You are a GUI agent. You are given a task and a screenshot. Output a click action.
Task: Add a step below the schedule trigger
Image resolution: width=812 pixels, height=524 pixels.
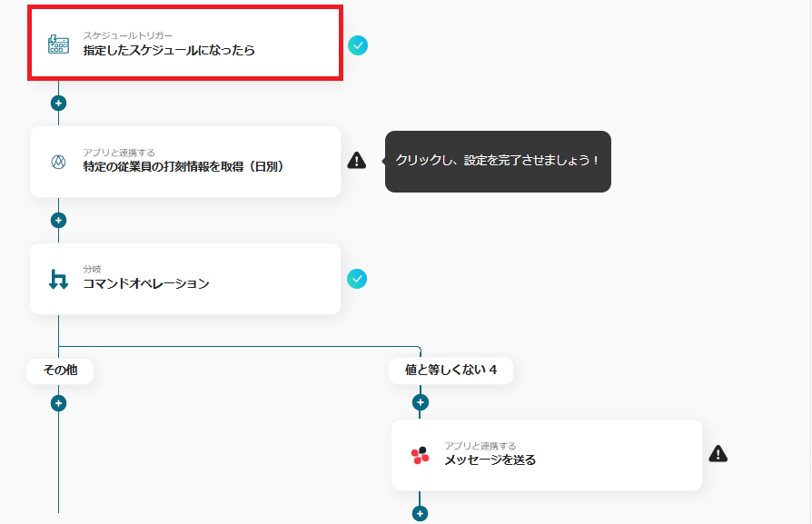pos(58,103)
